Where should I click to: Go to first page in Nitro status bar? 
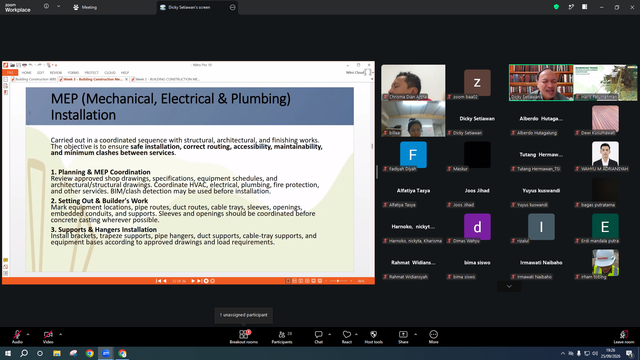(158, 281)
